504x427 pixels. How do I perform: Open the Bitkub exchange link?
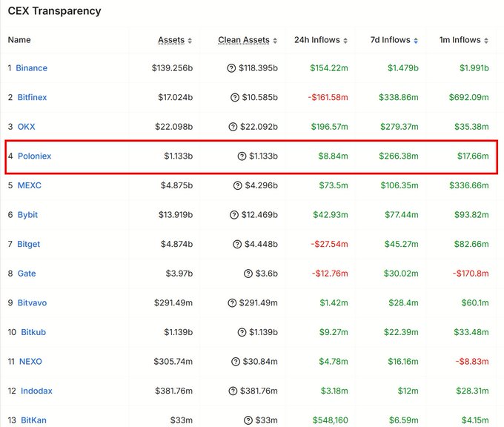(33, 332)
